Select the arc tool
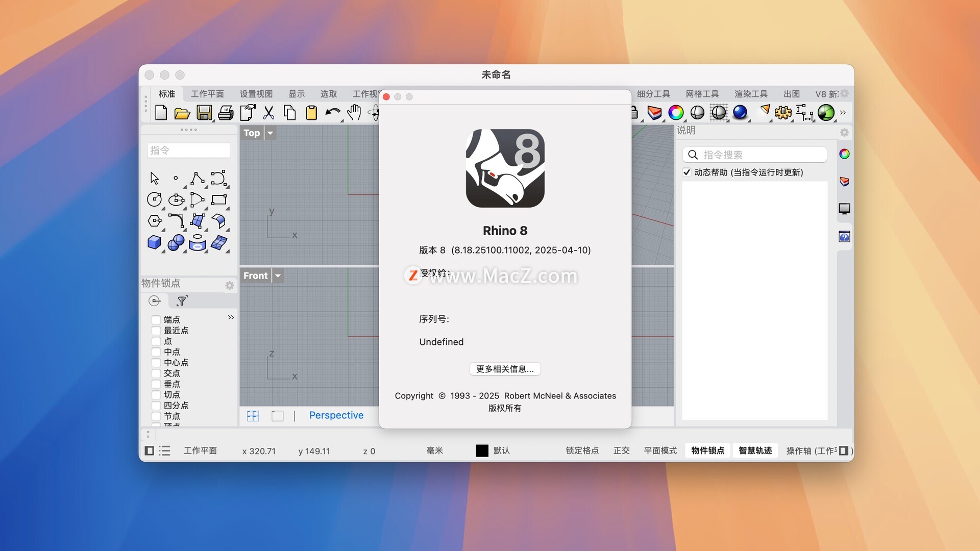This screenshot has height=551, width=980. tap(197, 199)
